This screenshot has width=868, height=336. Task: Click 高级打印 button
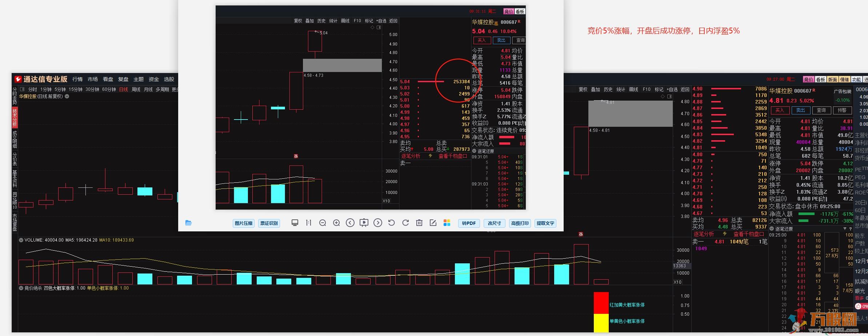coord(520,223)
